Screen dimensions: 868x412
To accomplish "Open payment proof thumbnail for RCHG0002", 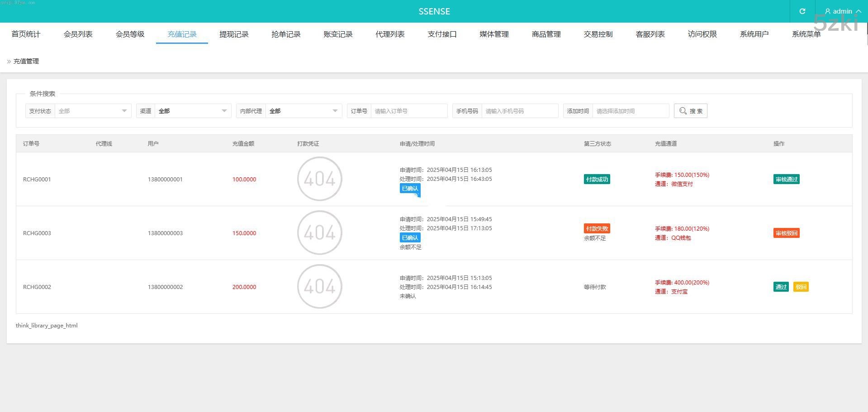I will pyautogui.click(x=319, y=287).
